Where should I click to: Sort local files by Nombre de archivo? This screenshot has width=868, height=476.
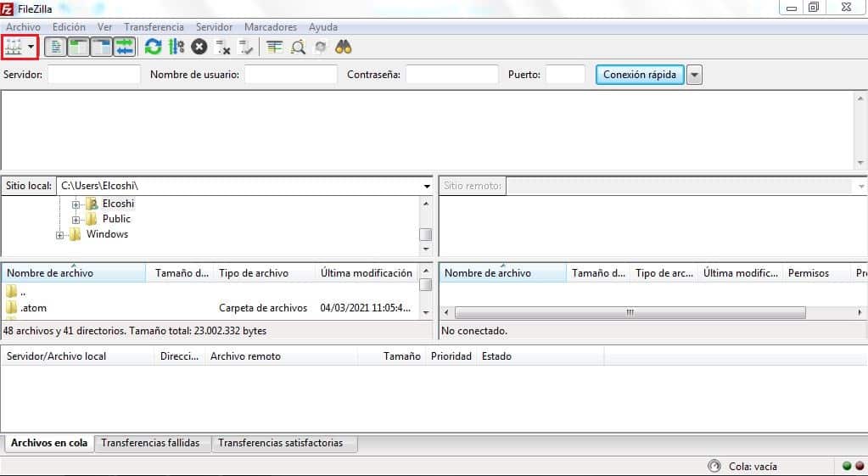74,273
